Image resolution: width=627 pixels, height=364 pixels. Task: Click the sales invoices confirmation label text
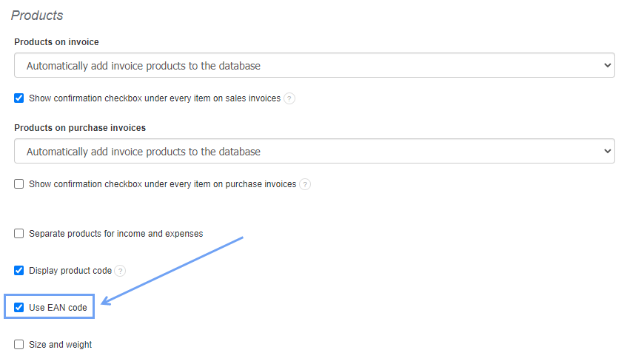155,98
